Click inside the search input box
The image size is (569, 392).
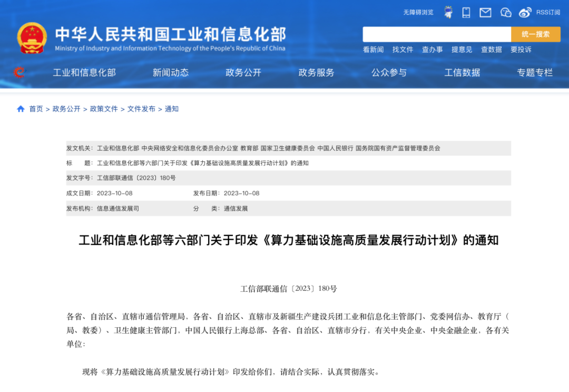pos(437,34)
